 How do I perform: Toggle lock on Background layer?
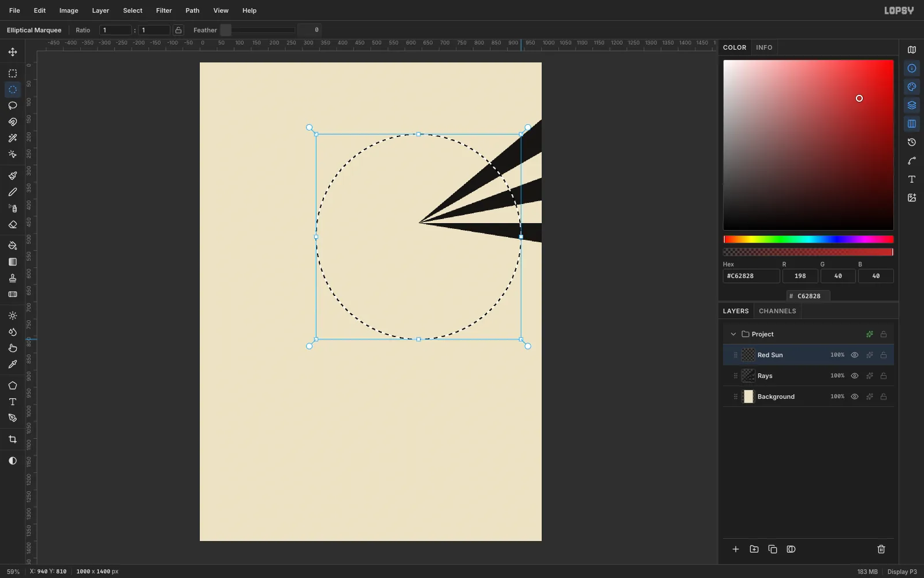[884, 397]
